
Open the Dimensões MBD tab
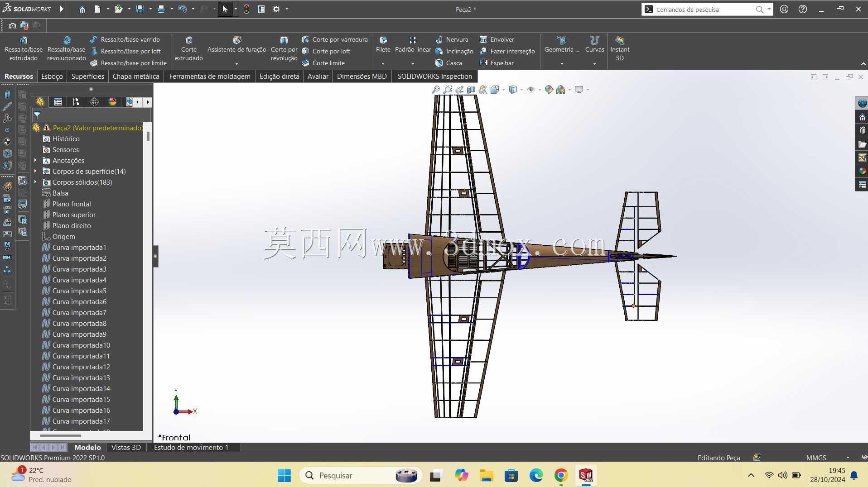click(362, 76)
